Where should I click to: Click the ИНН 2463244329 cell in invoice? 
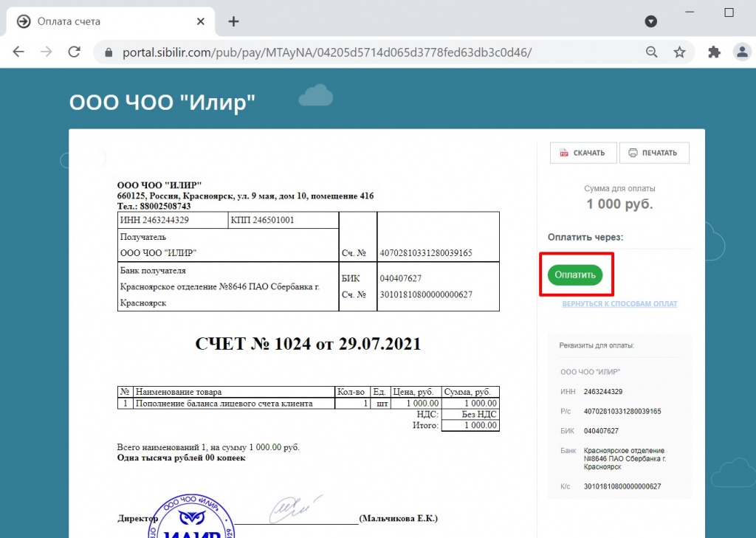click(173, 221)
